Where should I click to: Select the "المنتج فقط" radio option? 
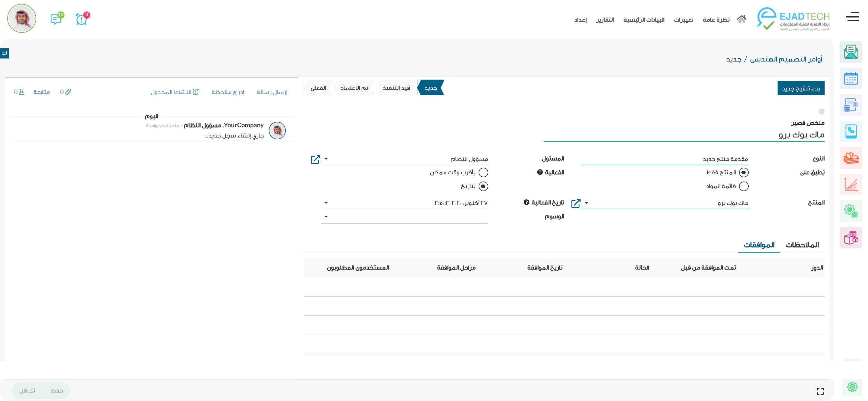pos(743,172)
